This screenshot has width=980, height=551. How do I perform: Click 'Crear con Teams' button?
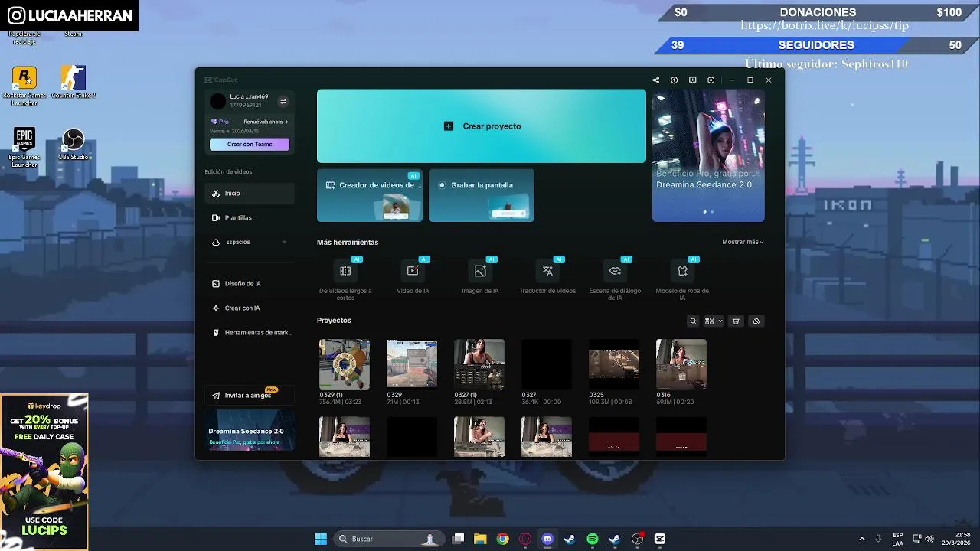[x=250, y=144]
